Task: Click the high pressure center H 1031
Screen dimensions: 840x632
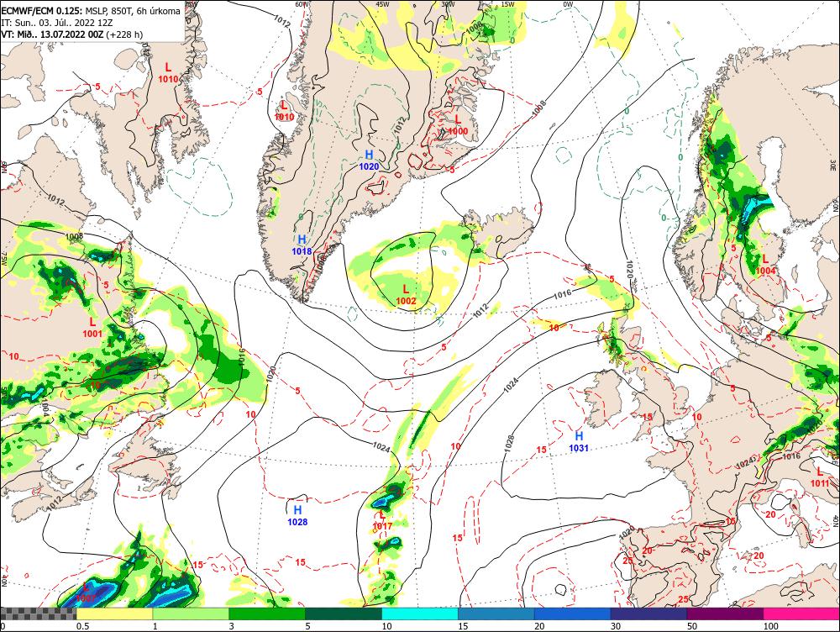Action: click(579, 442)
